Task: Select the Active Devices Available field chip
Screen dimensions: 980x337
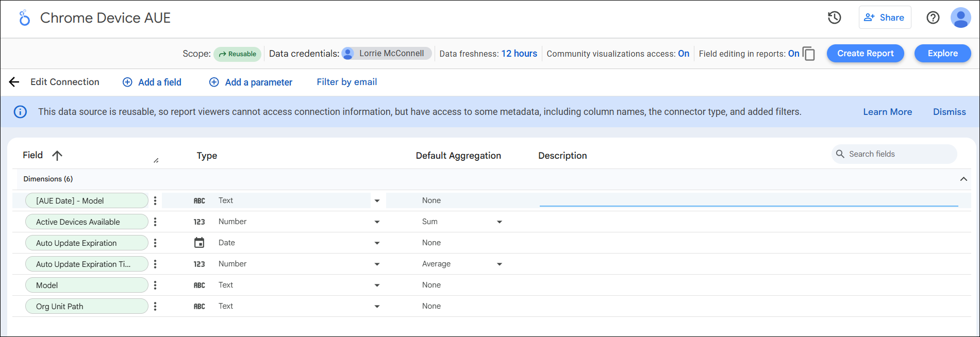Action: [x=87, y=222]
